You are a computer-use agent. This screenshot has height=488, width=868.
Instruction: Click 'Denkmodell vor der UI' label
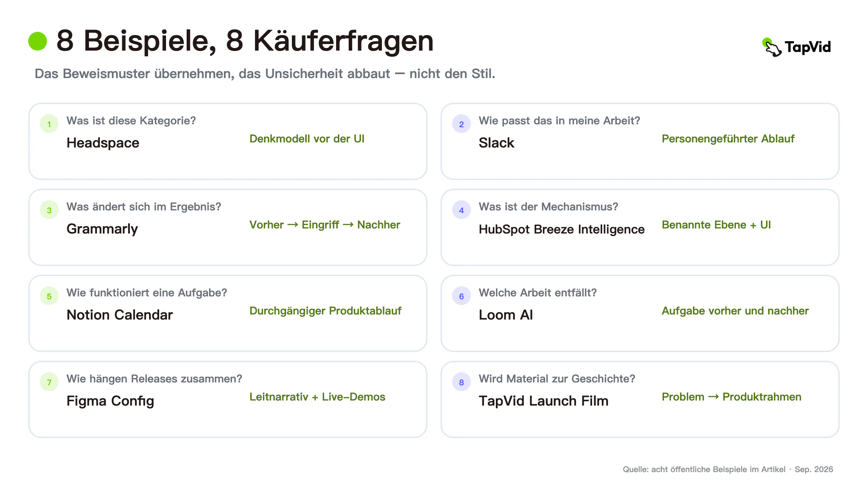[x=307, y=139]
